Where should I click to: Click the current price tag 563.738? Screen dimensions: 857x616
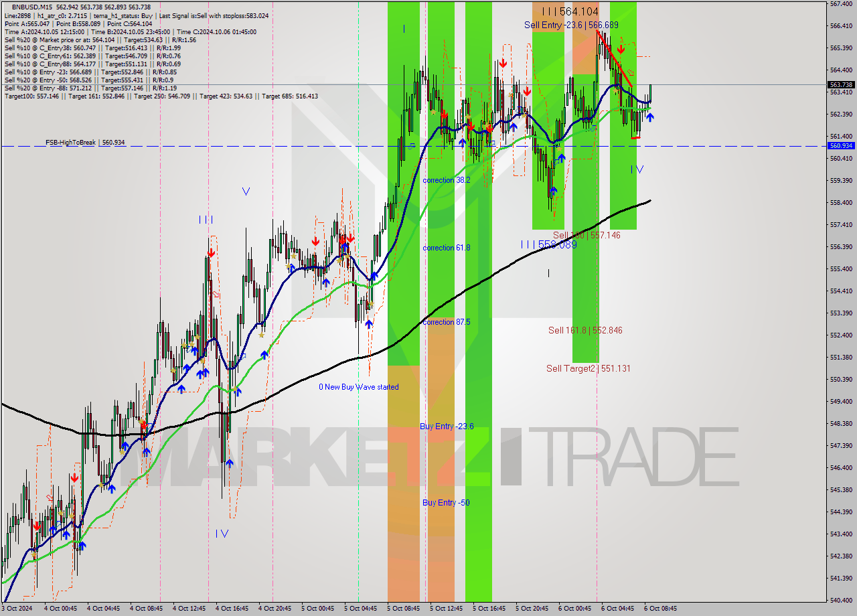tap(841, 84)
